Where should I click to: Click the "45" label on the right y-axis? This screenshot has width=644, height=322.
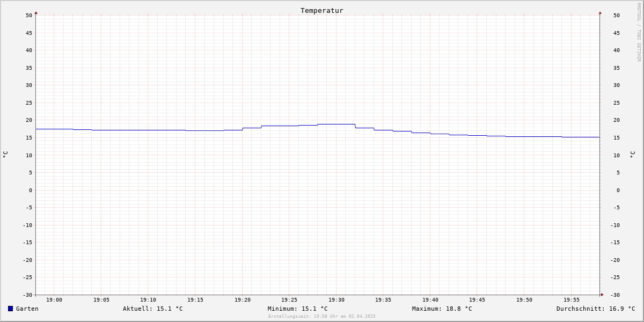point(617,33)
